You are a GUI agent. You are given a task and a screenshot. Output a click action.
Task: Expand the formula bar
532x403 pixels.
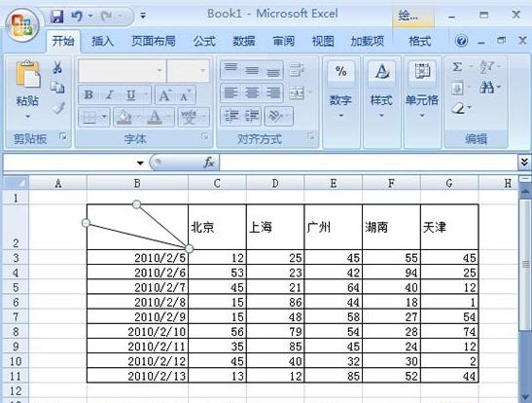pos(524,163)
